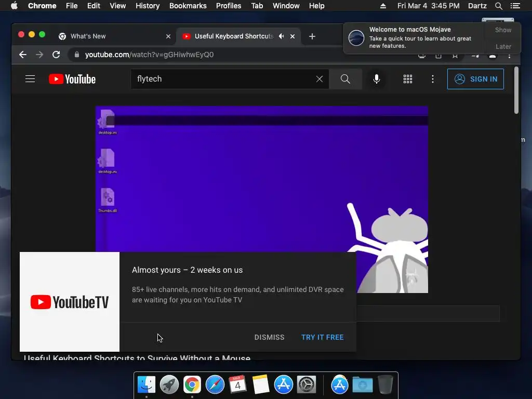Open the Profiles menu
This screenshot has width=532, height=399.
(229, 6)
